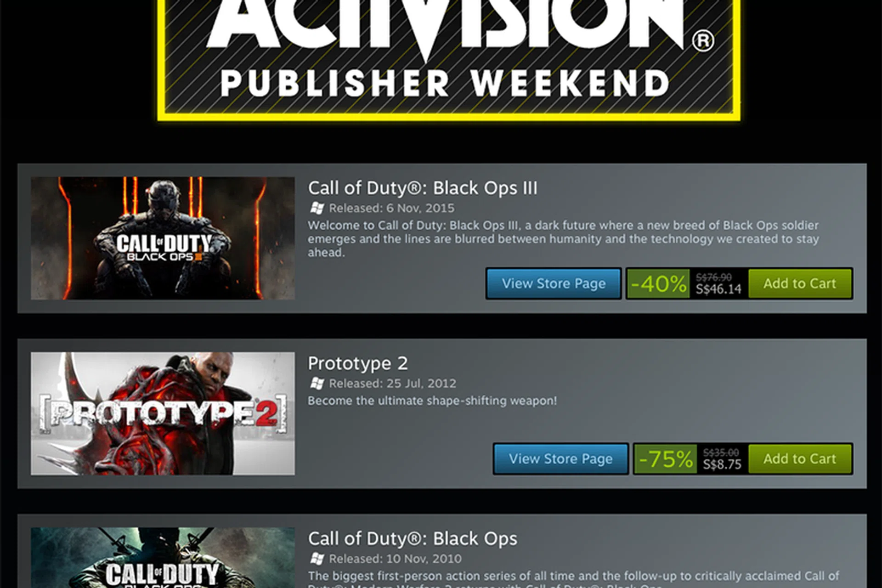Click the Windows icon beside Prototype 2 release date
882x588 pixels.
click(x=317, y=383)
